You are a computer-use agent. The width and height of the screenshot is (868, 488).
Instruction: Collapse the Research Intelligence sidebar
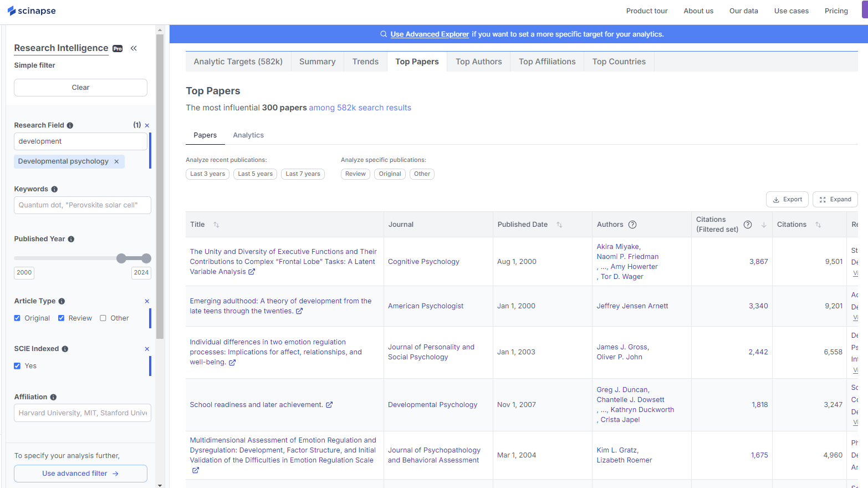134,48
